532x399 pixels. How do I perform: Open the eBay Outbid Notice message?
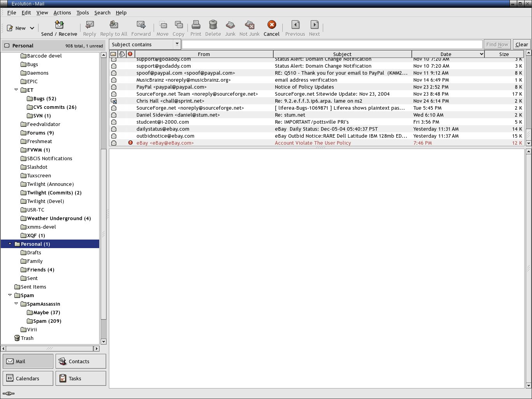[x=317, y=136]
